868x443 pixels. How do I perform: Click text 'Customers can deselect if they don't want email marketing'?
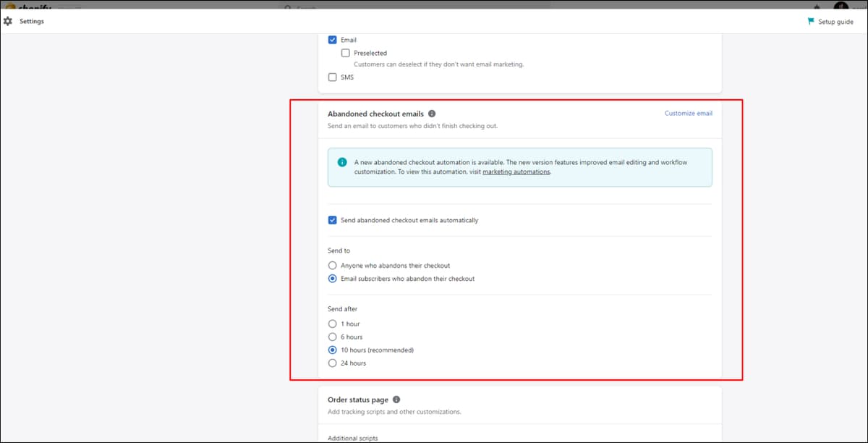pyautogui.click(x=438, y=64)
